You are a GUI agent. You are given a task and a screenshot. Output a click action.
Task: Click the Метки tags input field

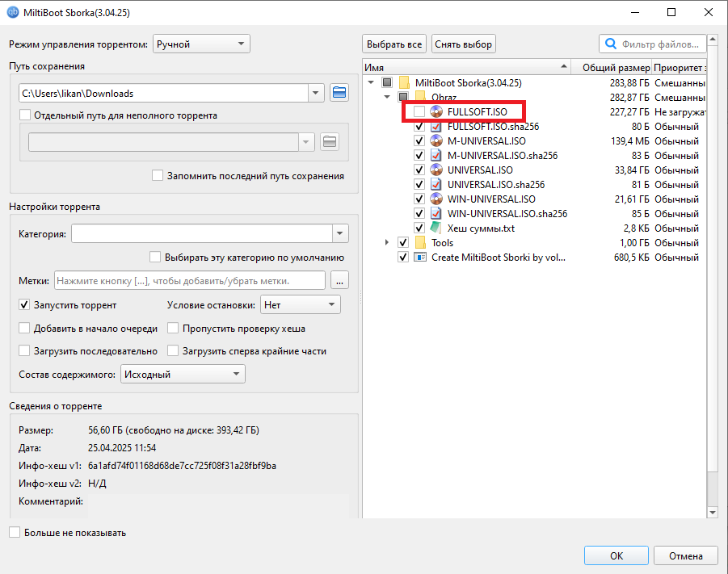pyautogui.click(x=189, y=280)
